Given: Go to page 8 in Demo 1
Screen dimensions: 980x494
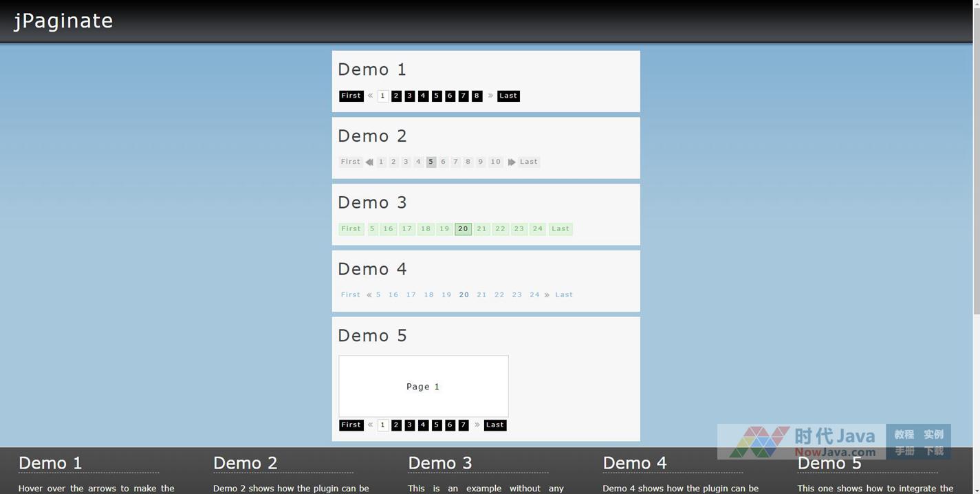Looking at the screenshot, I should [x=477, y=96].
